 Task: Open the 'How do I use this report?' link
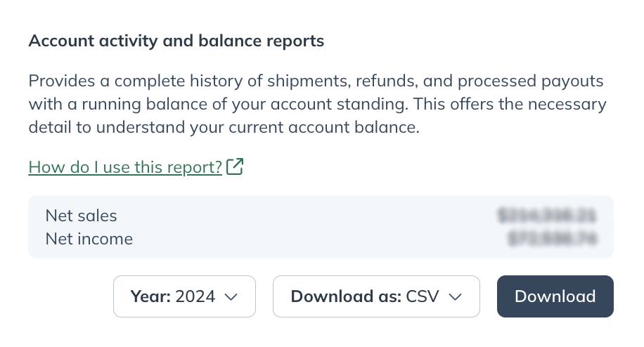coord(125,167)
